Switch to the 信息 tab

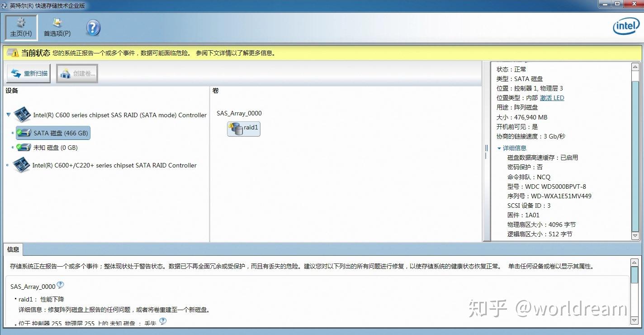(x=13, y=249)
